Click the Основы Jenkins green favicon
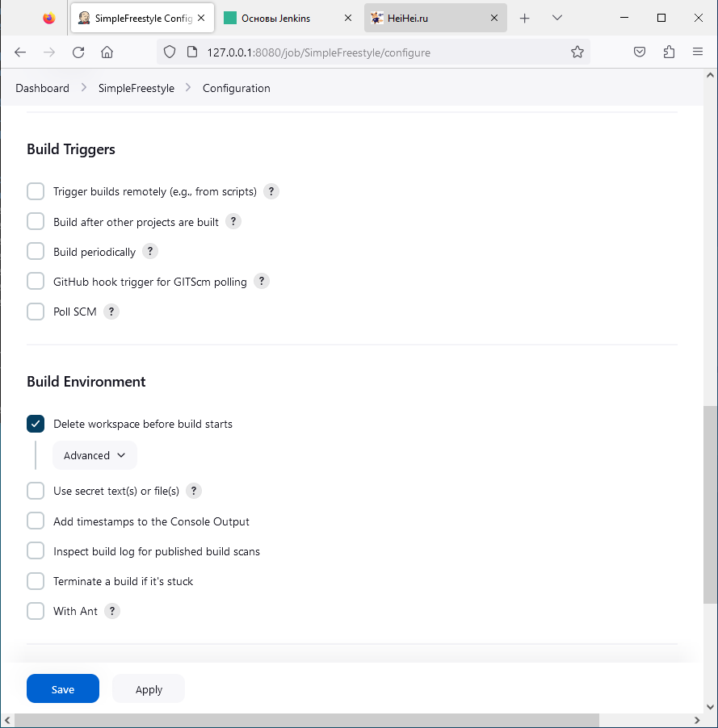This screenshot has height=728, width=718. [230, 18]
